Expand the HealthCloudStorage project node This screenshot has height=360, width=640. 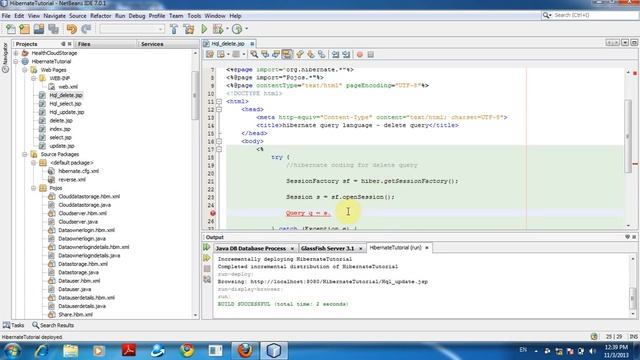tap(16, 53)
